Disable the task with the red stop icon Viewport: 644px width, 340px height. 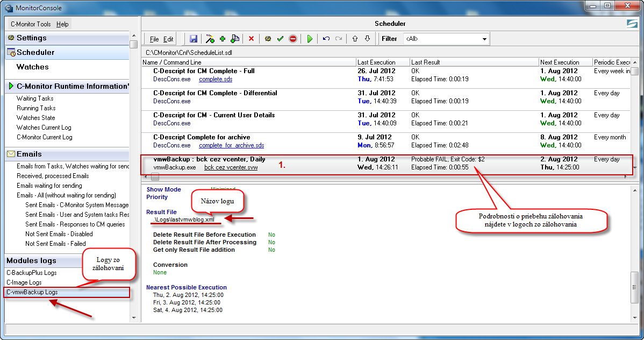click(x=293, y=39)
